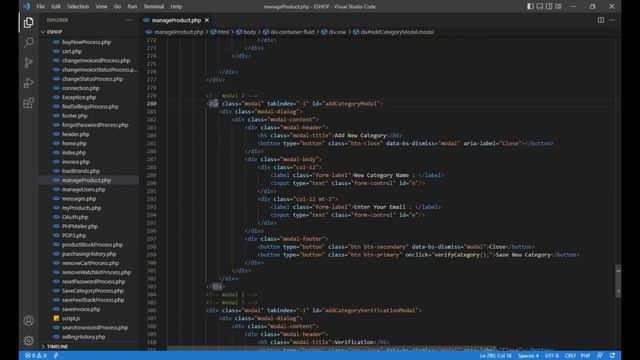Open manageUsers.php in explorer
This screenshot has height=360, width=640.
83,189
